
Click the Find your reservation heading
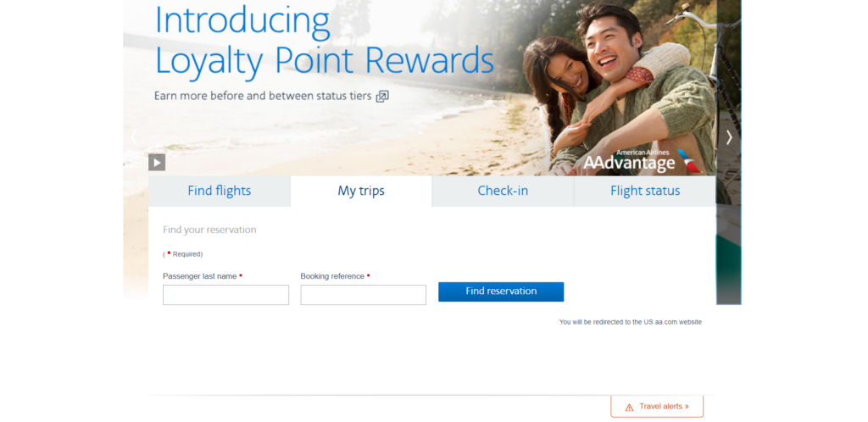[209, 230]
